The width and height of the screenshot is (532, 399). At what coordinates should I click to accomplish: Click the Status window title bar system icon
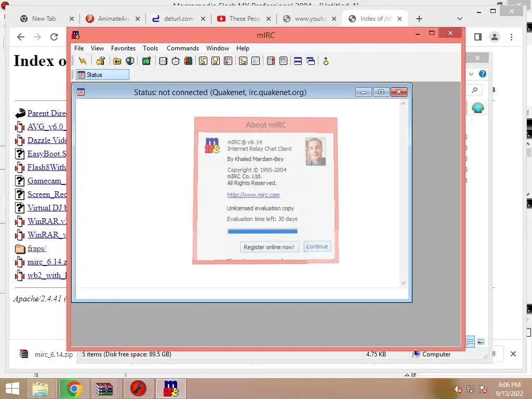coord(81,92)
